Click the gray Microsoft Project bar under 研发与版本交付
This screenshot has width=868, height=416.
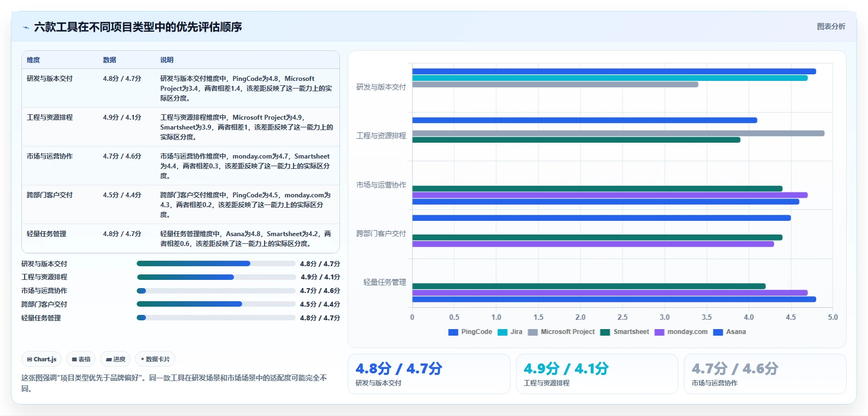(x=555, y=85)
